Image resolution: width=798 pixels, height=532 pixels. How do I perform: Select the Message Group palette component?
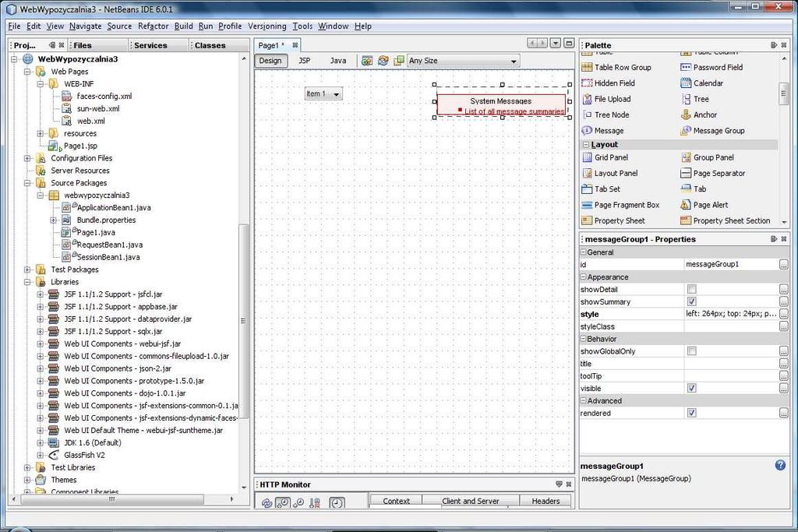[712, 131]
